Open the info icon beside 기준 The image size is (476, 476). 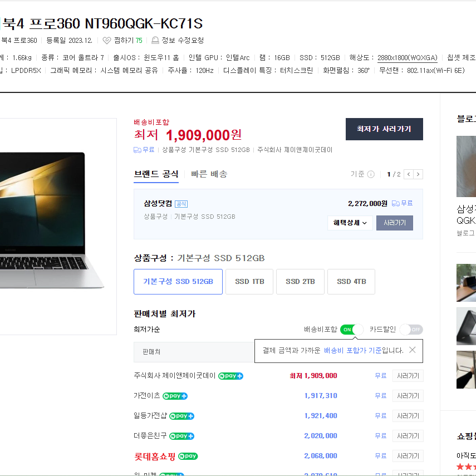point(371,174)
